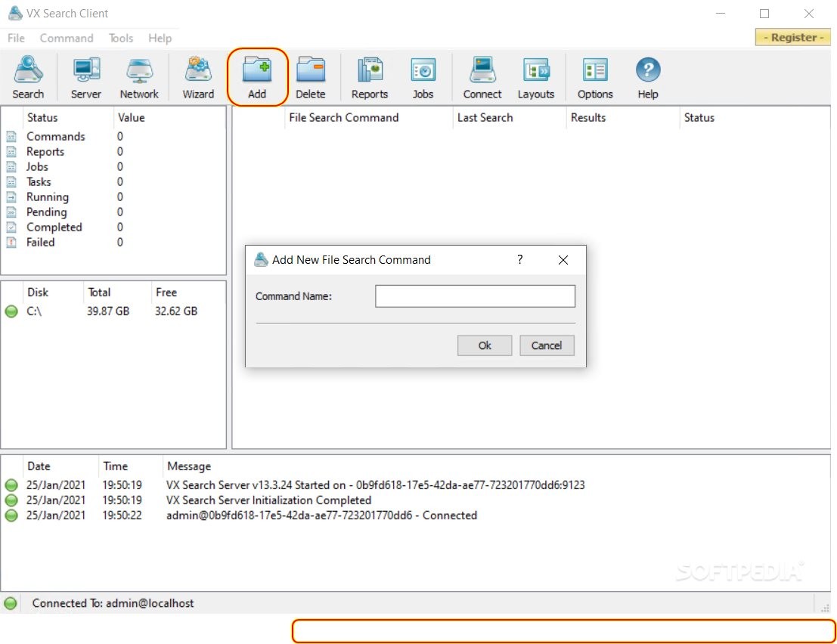Viewport: 837px width, 644px height.
Task: Click the Status column header in commands list
Action: point(699,118)
